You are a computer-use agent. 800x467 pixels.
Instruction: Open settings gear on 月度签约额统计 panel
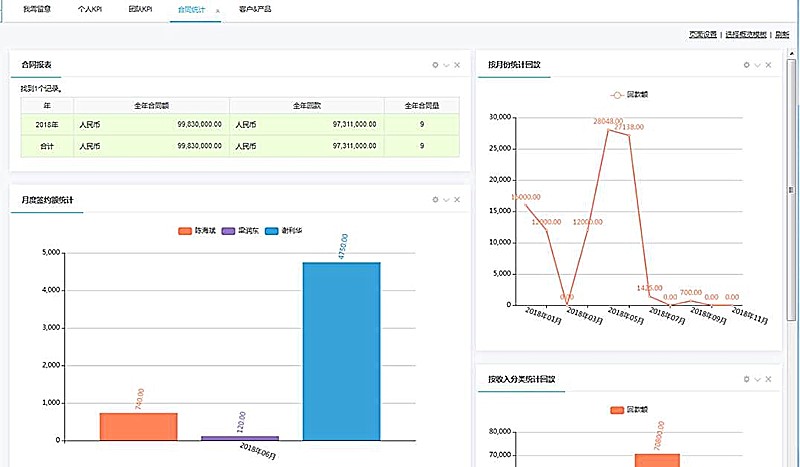tap(435, 200)
